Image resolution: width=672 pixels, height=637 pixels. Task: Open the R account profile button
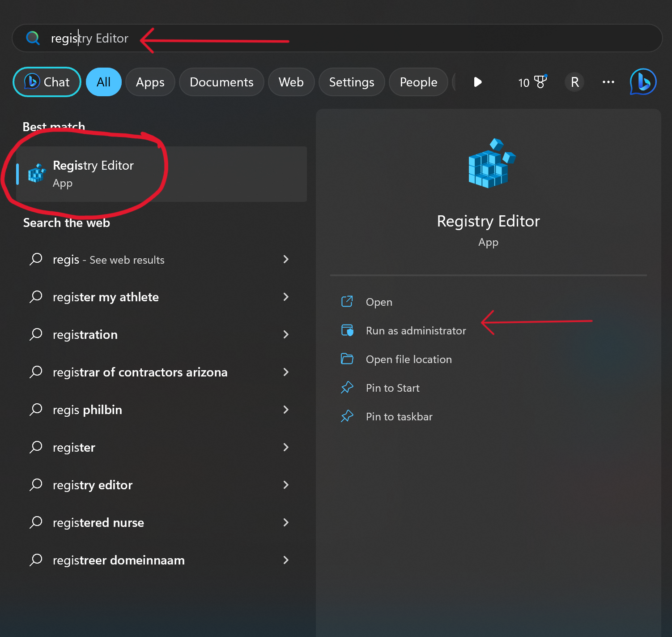point(574,82)
